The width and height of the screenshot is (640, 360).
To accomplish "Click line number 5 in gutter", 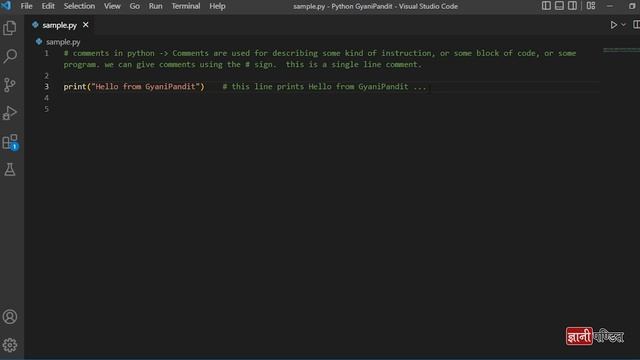I will 46,109.
